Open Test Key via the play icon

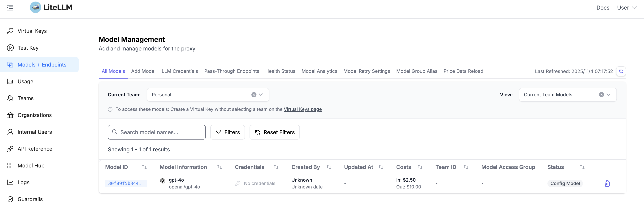[x=10, y=48]
